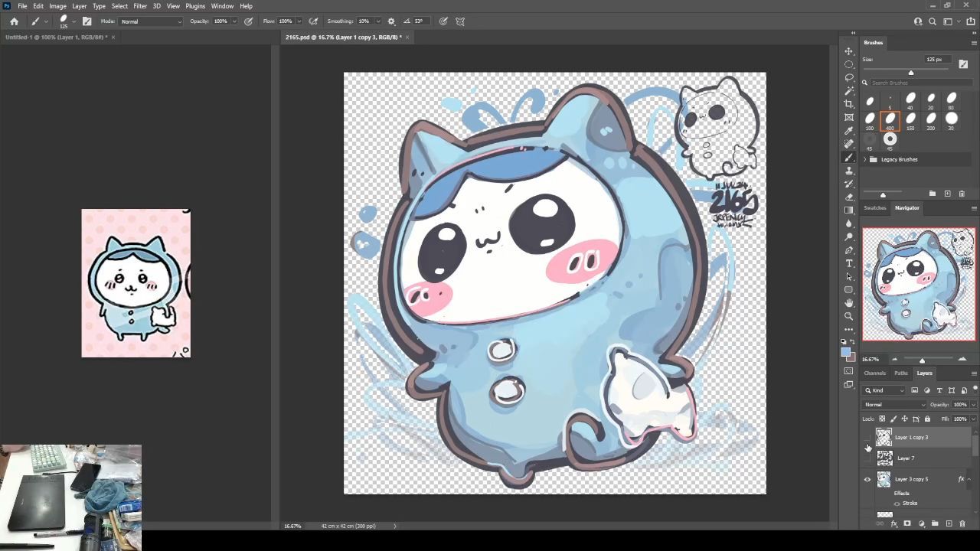Pick the Magic Wand tool
Viewport: 980px width, 551px height.
point(848,91)
